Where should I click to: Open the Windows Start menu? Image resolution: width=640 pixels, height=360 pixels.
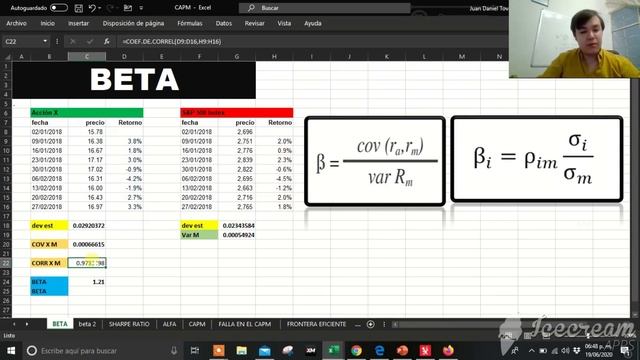[11, 351]
